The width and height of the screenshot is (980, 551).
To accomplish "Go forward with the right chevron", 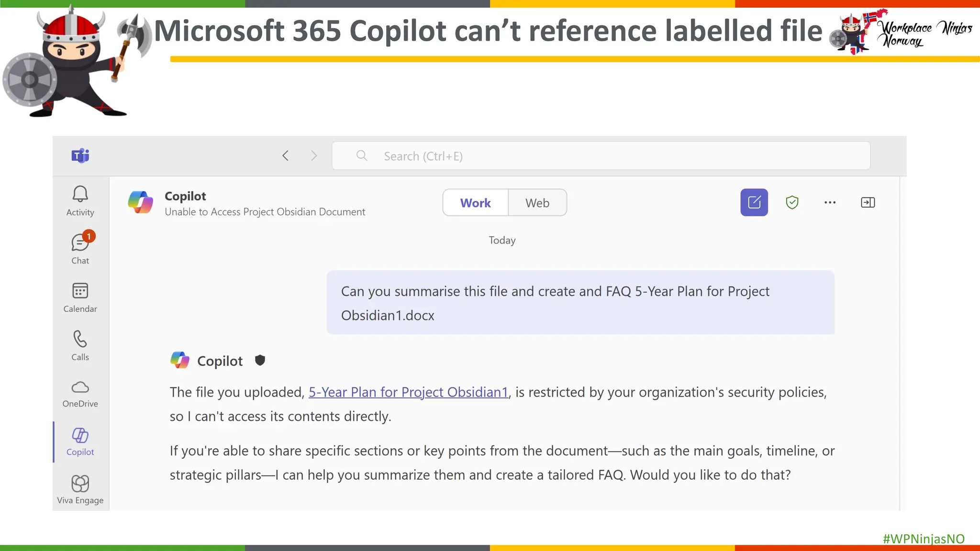I will tap(314, 156).
